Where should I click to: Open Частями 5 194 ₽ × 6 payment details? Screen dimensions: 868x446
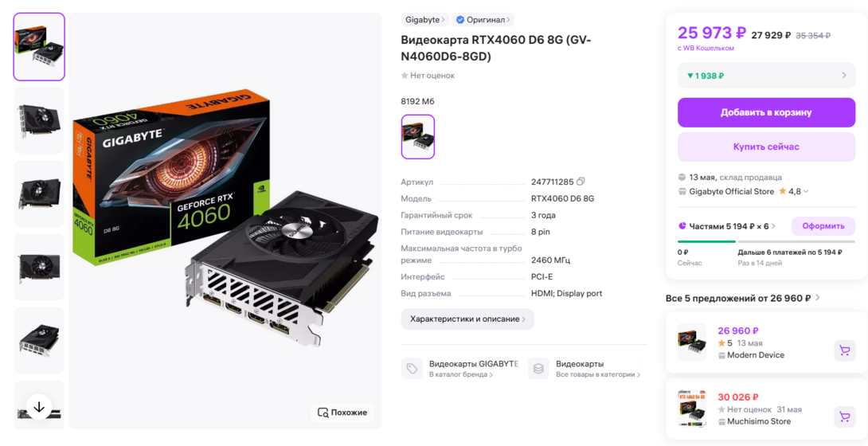[727, 225]
